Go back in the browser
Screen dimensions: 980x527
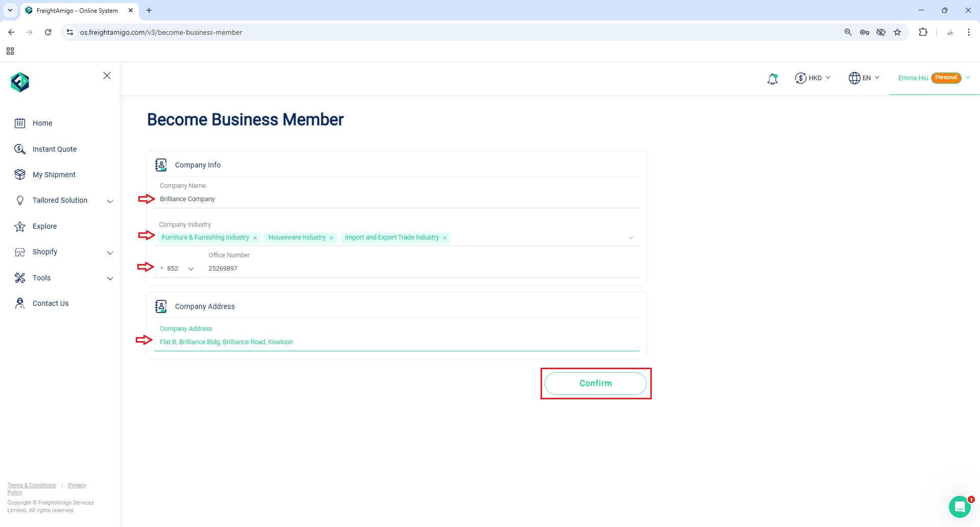pos(11,32)
